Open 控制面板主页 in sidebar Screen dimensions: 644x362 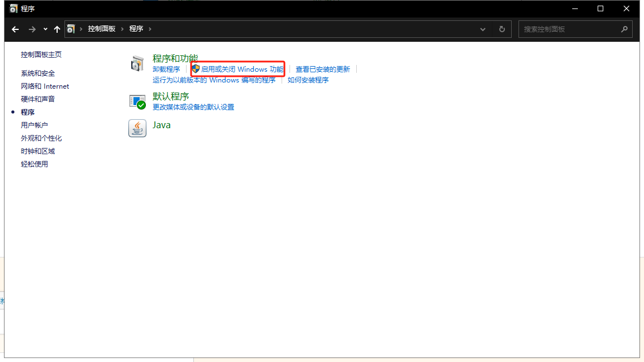[x=41, y=55]
